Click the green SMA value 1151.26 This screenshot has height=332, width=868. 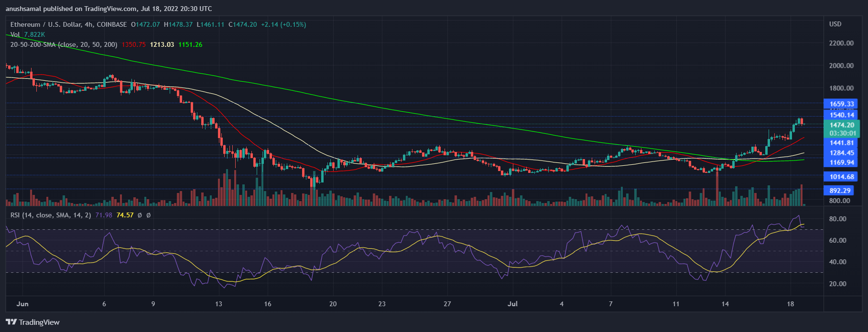click(190, 44)
